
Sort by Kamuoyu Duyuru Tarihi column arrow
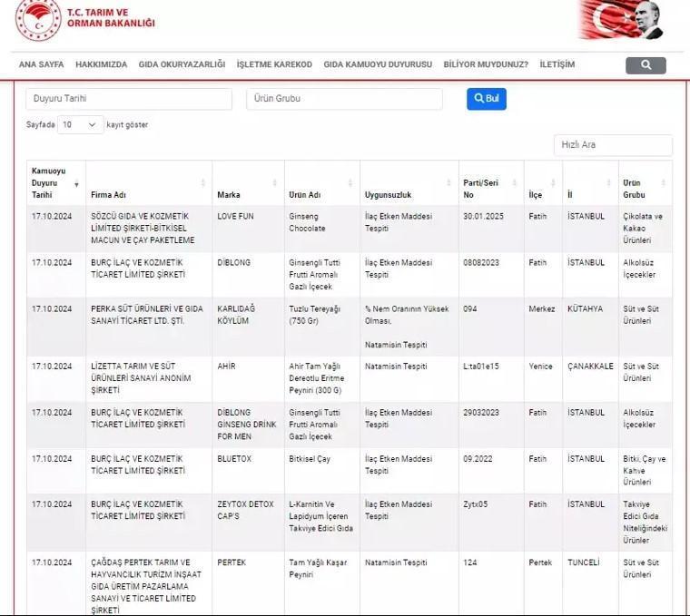pyautogui.click(x=76, y=183)
